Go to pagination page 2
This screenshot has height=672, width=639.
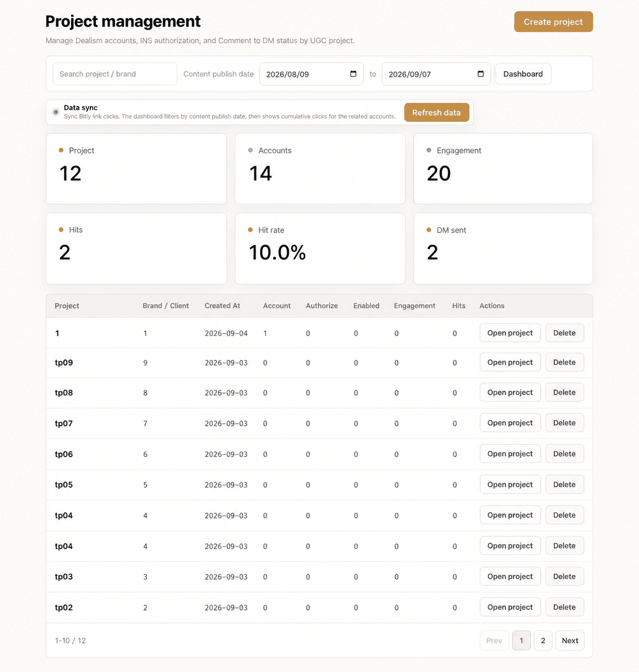(543, 641)
